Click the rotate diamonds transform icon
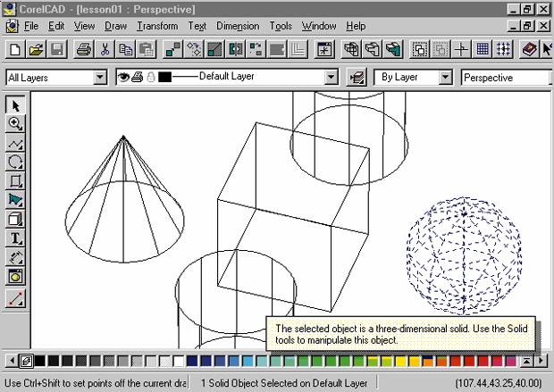 (x=194, y=49)
